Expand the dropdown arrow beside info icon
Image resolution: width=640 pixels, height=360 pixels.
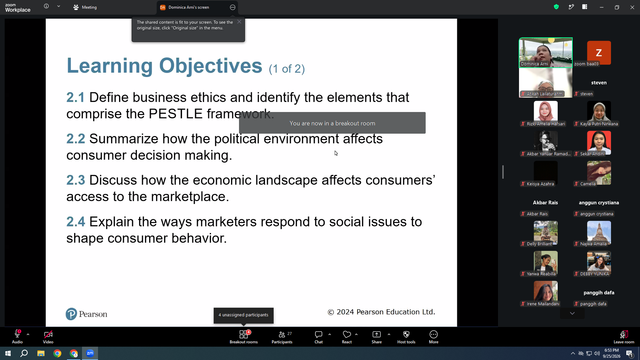(58, 7)
